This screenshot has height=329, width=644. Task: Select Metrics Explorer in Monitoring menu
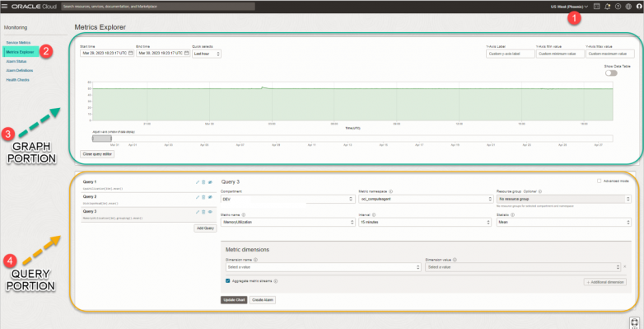coord(21,52)
